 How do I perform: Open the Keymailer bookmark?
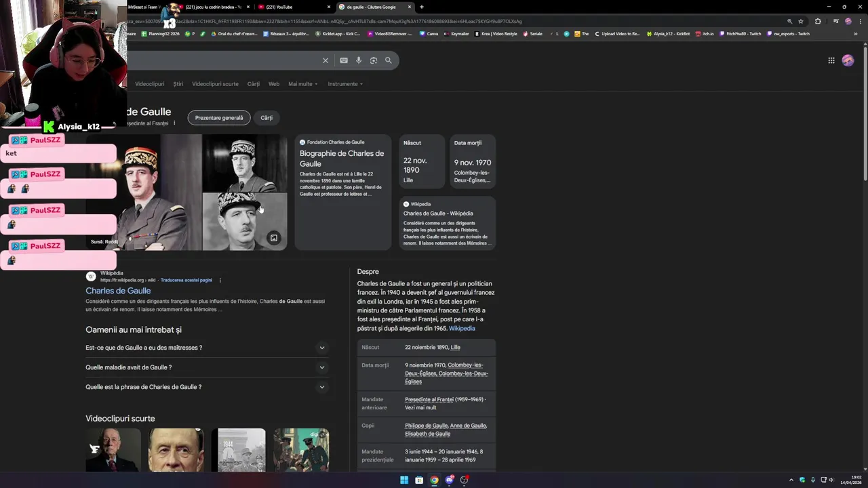[x=456, y=34]
